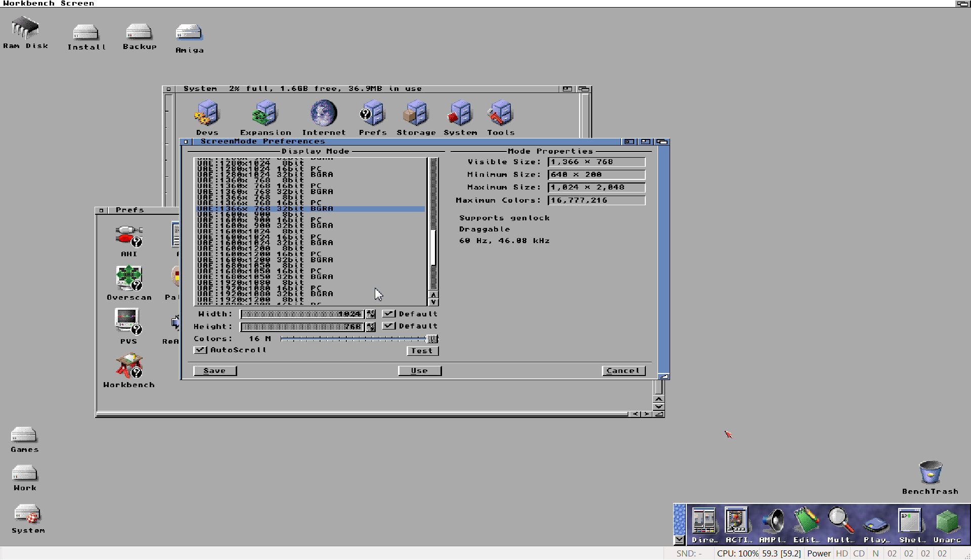Toggle the Width Default checkbox
This screenshot has height=560, width=971.
click(388, 314)
